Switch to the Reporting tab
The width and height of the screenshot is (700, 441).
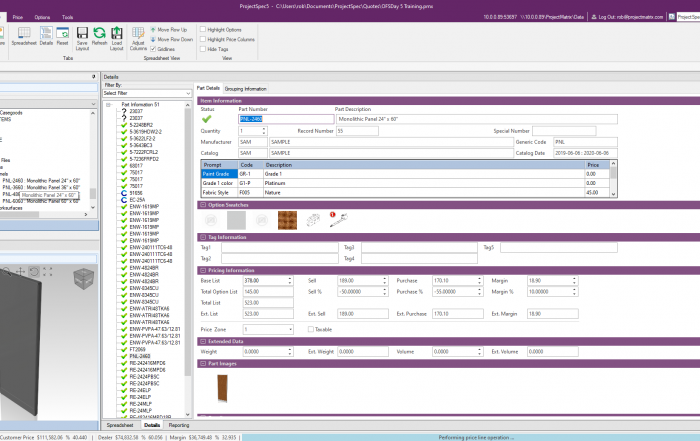[179, 425]
